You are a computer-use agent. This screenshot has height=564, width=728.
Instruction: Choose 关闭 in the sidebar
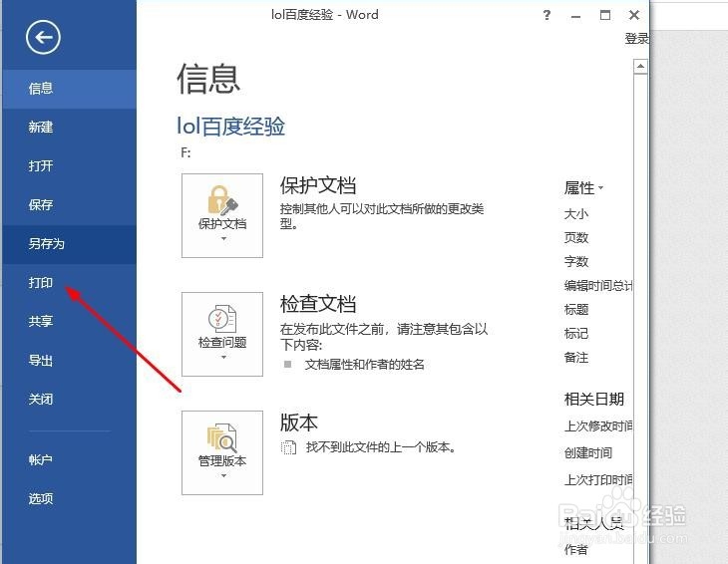tap(69, 400)
